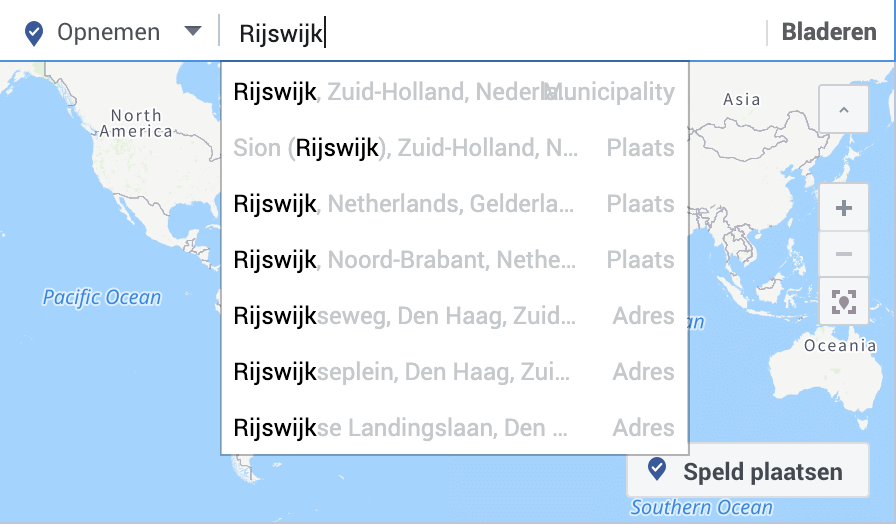Click the Southern Ocean map label

[701, 508]
